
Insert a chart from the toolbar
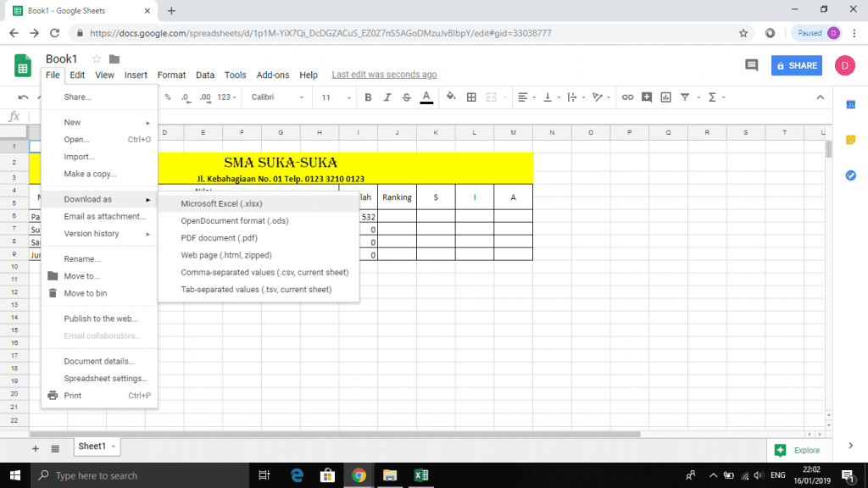click(667, 97)
